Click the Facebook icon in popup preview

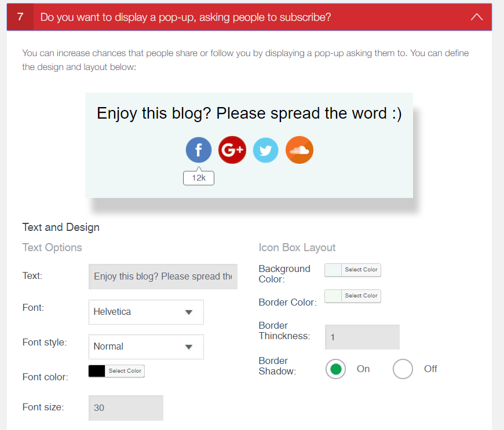(199, 150)
